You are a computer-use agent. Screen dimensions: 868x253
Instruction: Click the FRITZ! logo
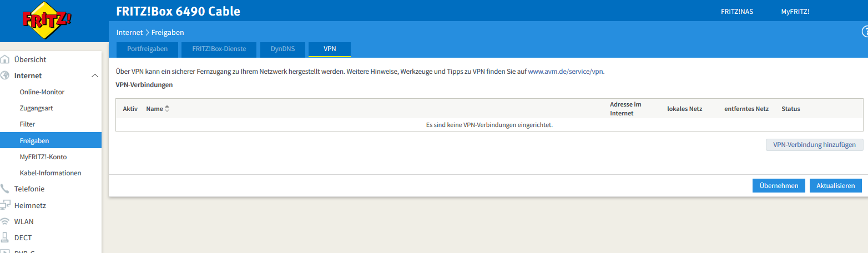pos(47,21)
